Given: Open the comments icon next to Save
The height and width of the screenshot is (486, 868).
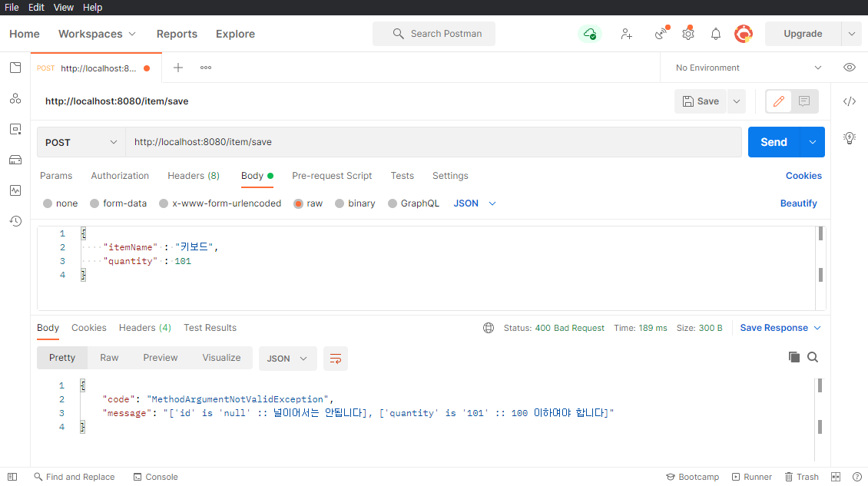Looking at the screenshot, I should (x=804, y=101).
